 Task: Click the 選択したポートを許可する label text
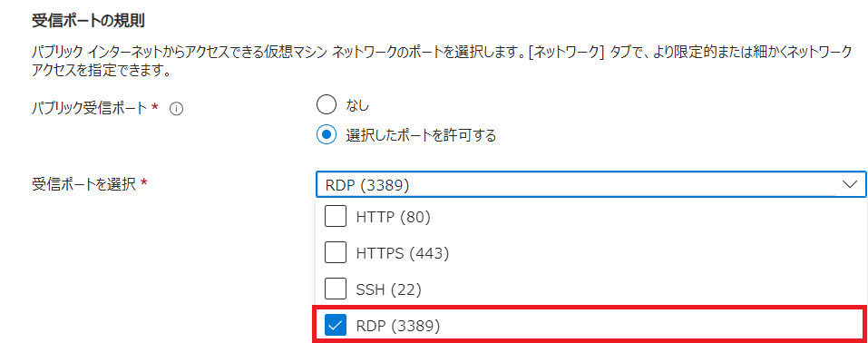(x=421, y=135)
